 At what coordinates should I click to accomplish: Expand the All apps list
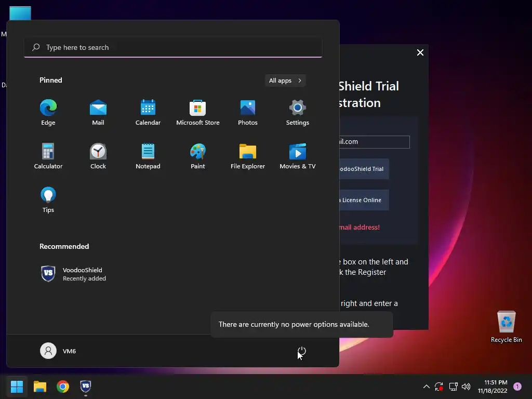click(285, 81)
